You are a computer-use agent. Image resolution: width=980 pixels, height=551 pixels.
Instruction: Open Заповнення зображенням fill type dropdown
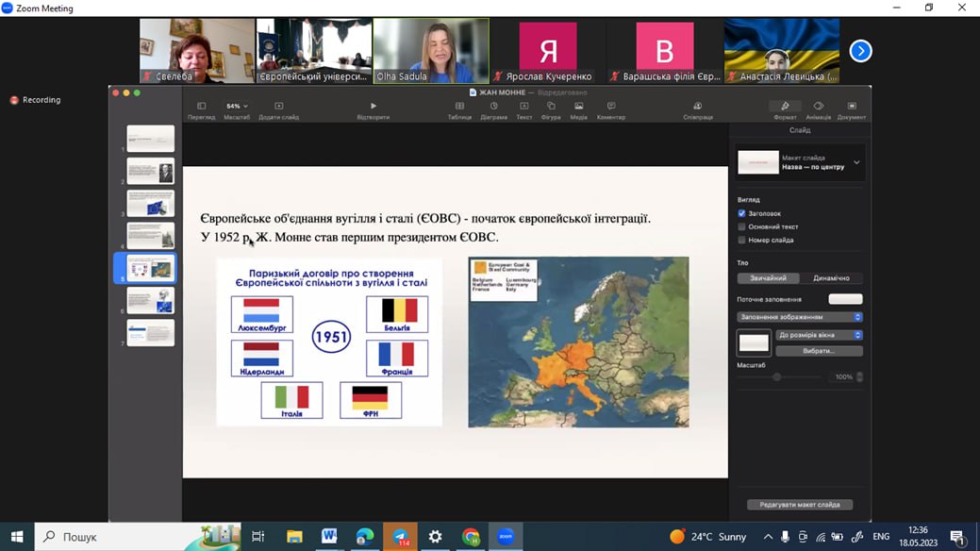tap(800, 317)
